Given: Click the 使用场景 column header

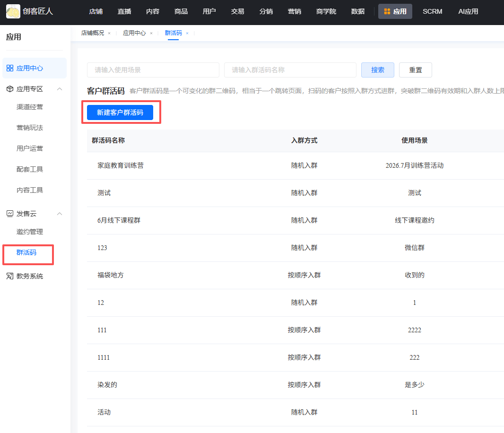Looking at the screenshot, I should pos(414,140).
